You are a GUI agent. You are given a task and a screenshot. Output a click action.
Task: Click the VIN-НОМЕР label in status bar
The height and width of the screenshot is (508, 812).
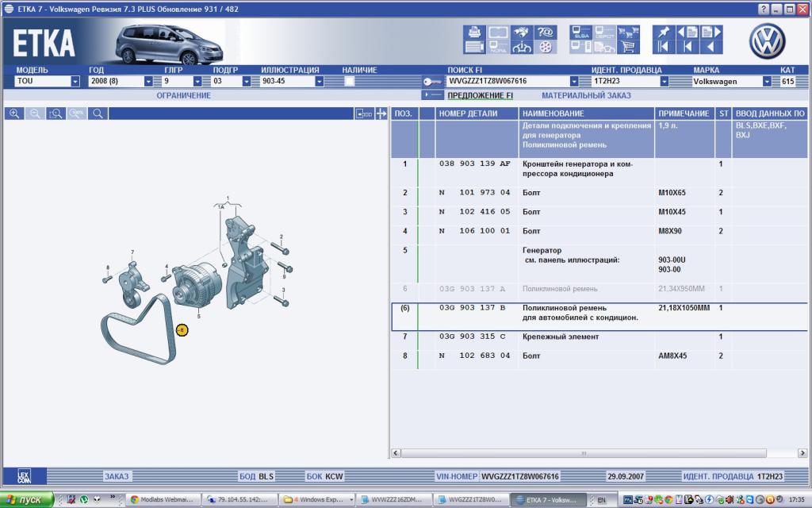click(x=457, y=476)
